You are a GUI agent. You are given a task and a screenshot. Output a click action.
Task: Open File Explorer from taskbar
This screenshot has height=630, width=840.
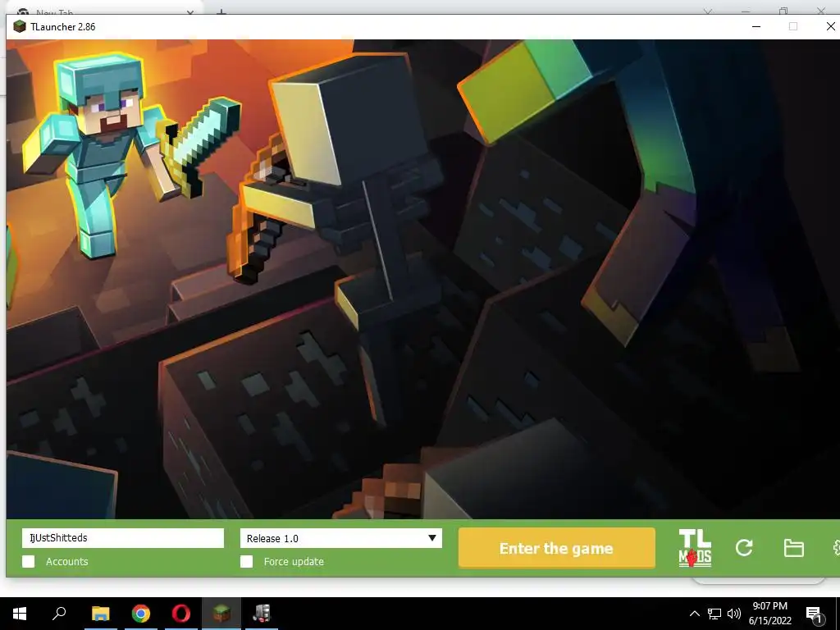[x=100, y=614]
